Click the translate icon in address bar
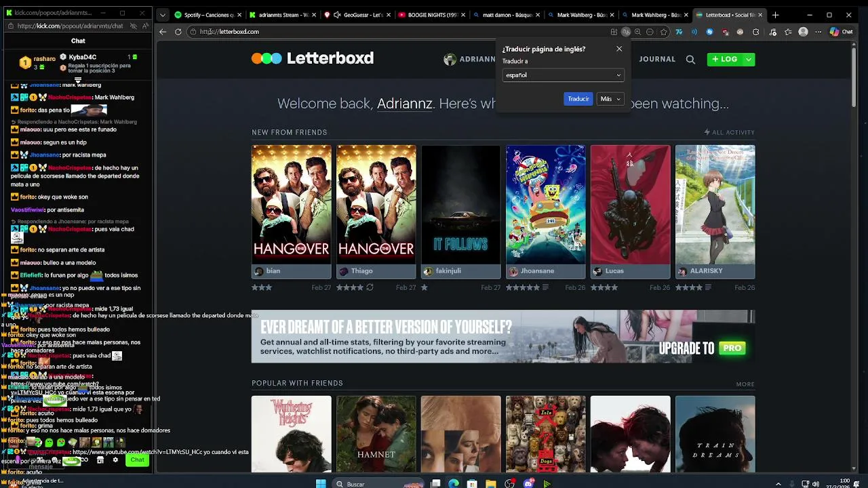Screen dimensions: 868x488 [626, 32]
